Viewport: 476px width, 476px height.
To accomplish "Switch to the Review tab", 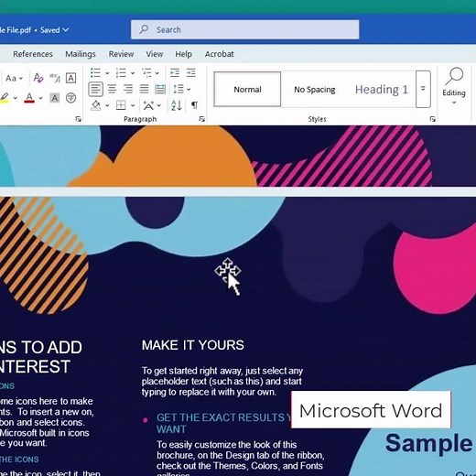I will pyautogui.click(x=121, y=54).
